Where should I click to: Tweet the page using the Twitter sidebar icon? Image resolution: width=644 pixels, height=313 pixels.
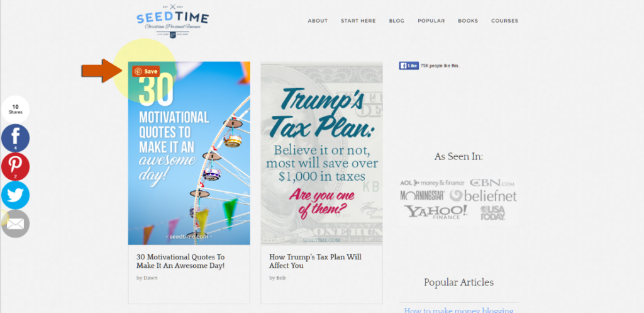(15, 195)
